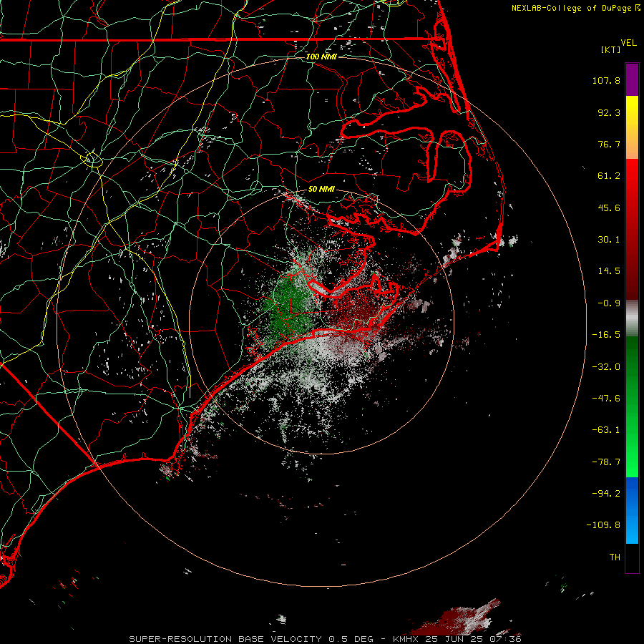Click the -109.8 scale value

[603, 525]
